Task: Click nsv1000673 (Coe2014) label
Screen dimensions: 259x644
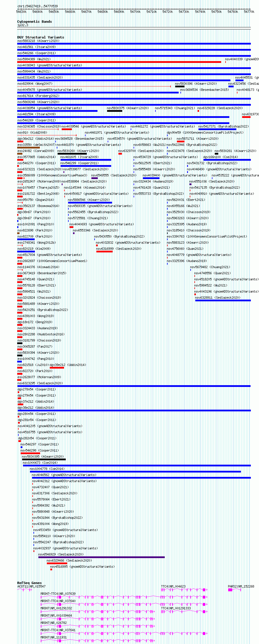Action: click(x=40, y=463)
